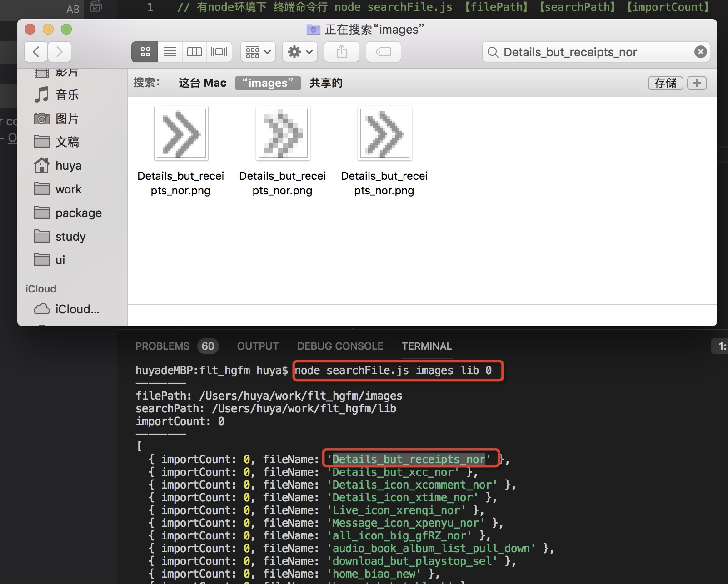Image resolution: width=728 pixels, height=584 pixels.
Task: Open 图片 in the Finder sidebar
Action: pyautogui.click(x=67, y=119)
